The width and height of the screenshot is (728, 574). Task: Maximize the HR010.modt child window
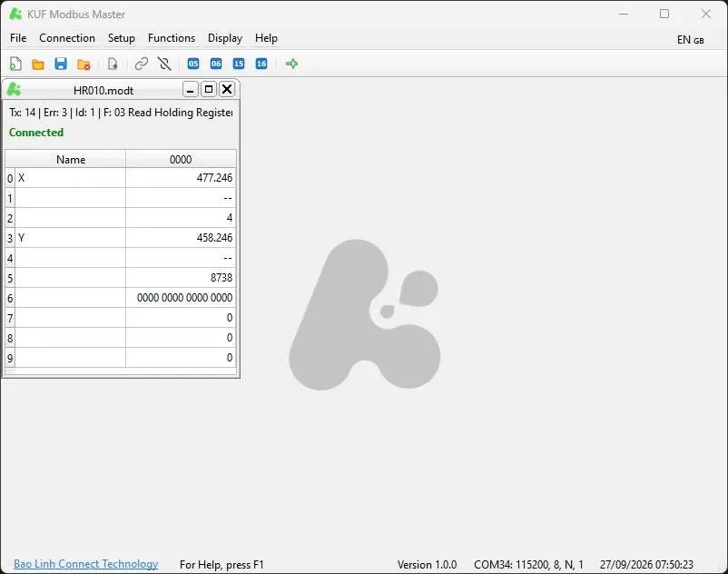point(209,89)
